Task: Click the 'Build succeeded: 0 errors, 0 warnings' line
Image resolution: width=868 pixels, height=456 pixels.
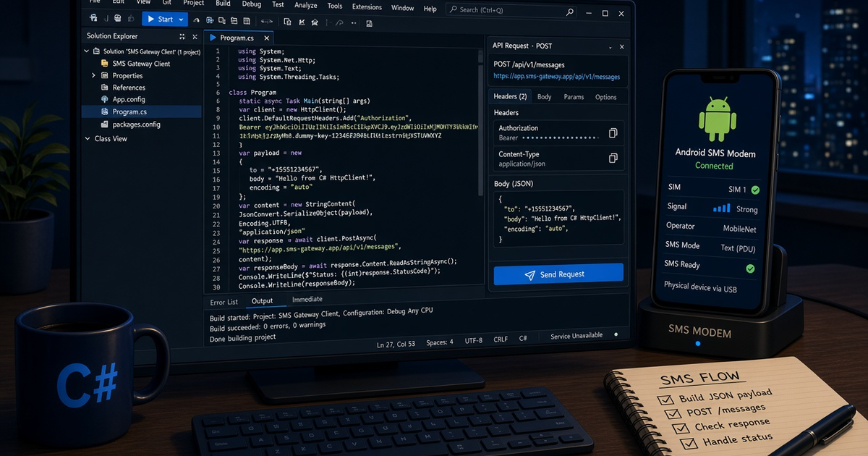Action: [268, 326]
